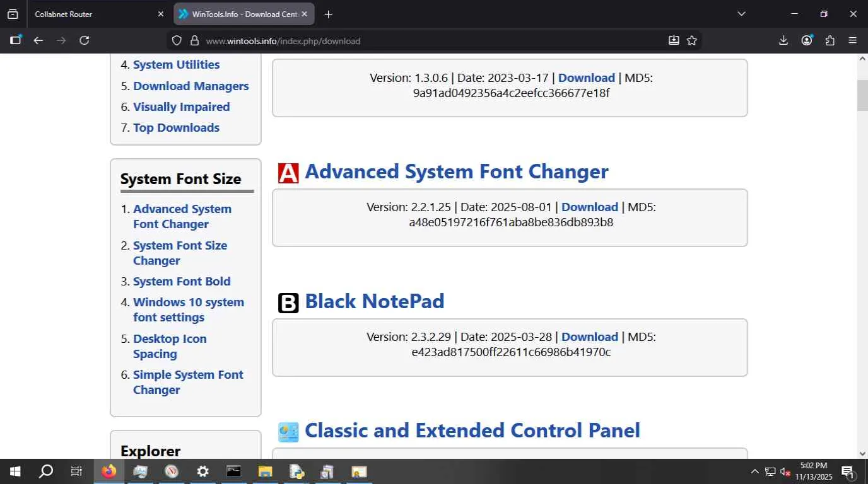Open the Firefox Downloads panel
Screen dimensions: 868x484
pyautogui.click(x=783, y=40)
